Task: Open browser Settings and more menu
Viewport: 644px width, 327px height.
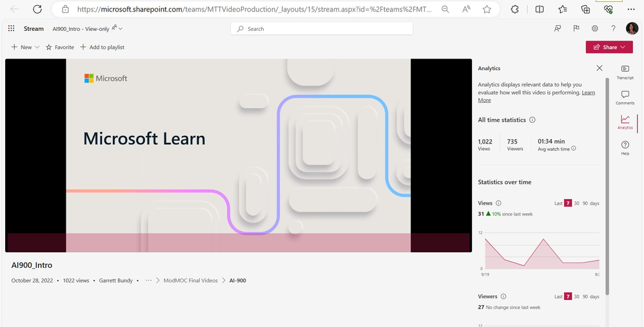Action: coord(631,9)
